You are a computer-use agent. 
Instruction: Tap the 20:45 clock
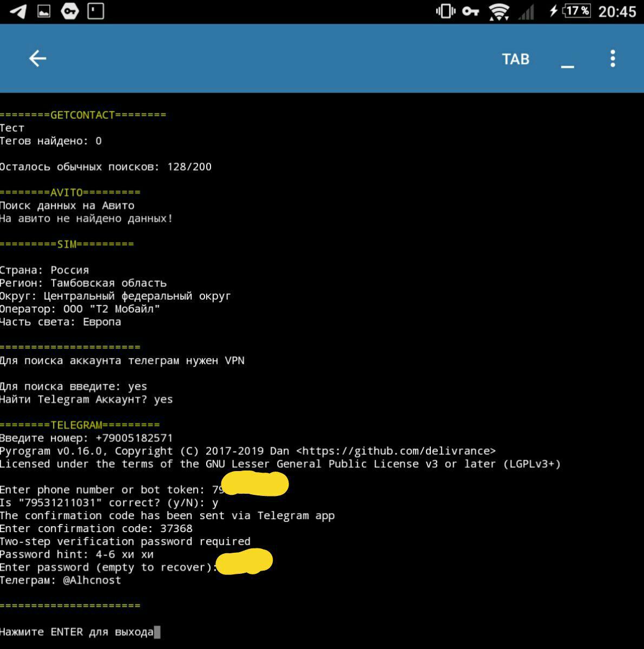[617, 11]
